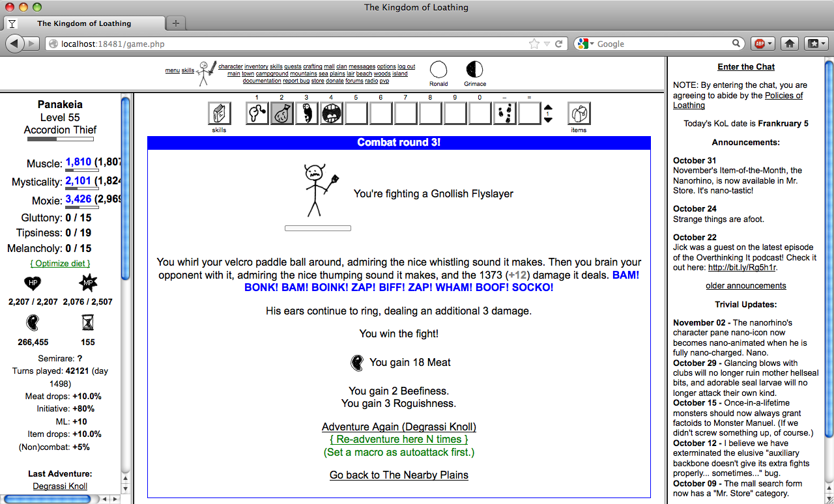Open the skills book icon in action bar
Viewport: 834px width, 504px height.
point(220,113)
